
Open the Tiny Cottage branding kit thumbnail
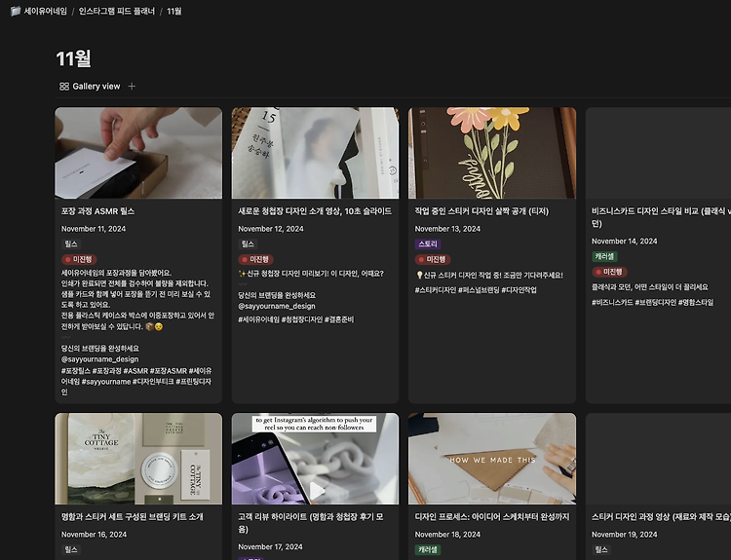pyautogui.click(x=138, y=459)
